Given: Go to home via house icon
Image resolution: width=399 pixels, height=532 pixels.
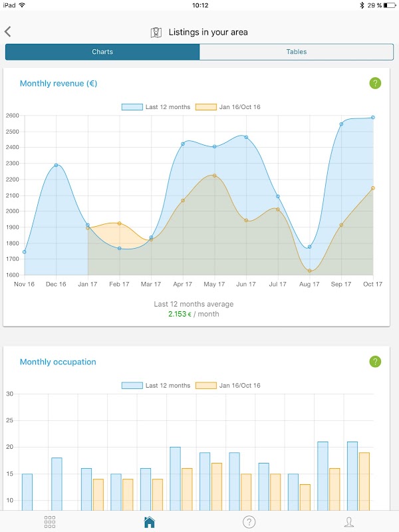Looking at the screenshot, I should 149,522.
